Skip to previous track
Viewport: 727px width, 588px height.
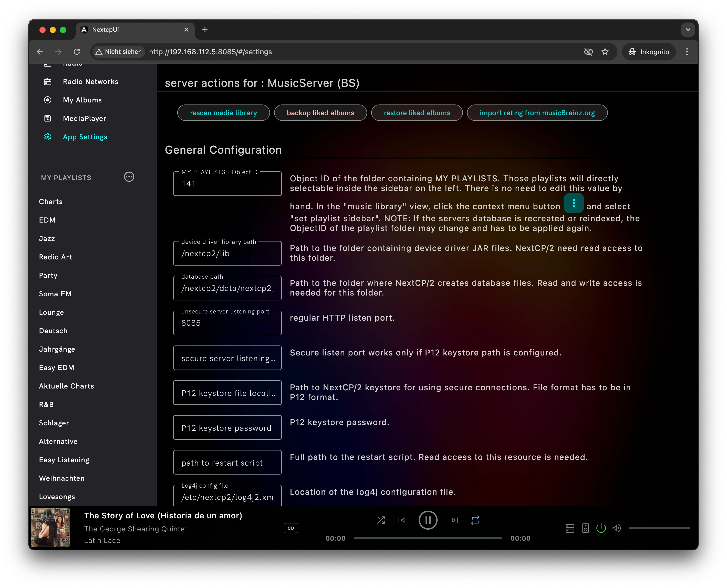(x=401, y=520)
